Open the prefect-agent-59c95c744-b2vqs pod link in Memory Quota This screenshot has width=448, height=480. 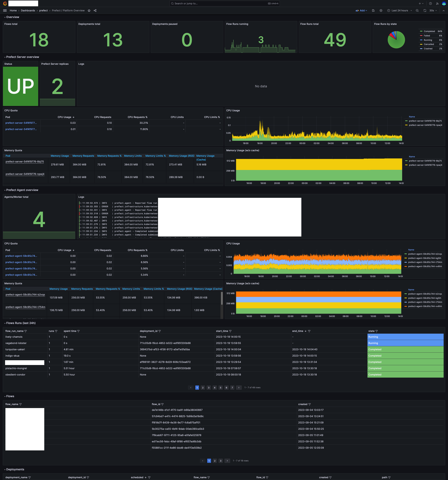[x=25, y=295]
